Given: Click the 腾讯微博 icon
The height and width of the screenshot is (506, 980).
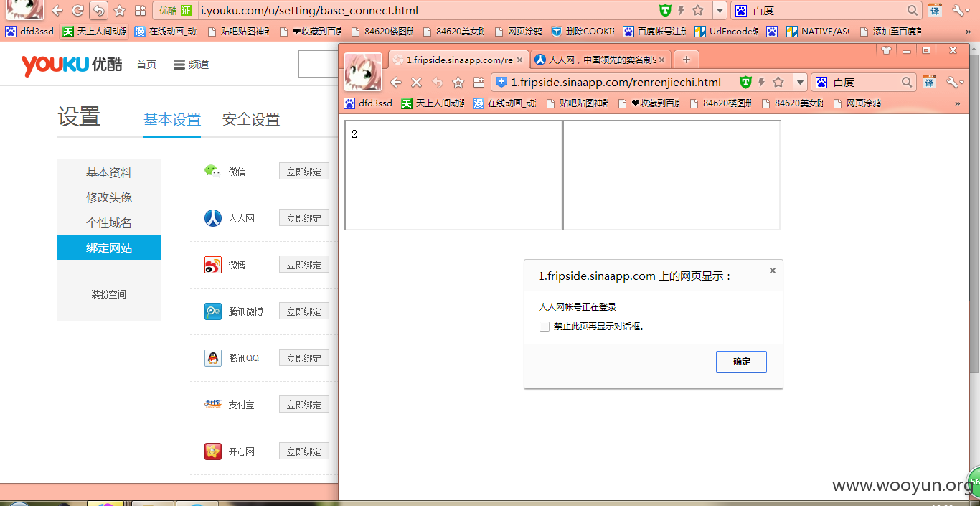Looking at the screenshot, I should 213,311.
